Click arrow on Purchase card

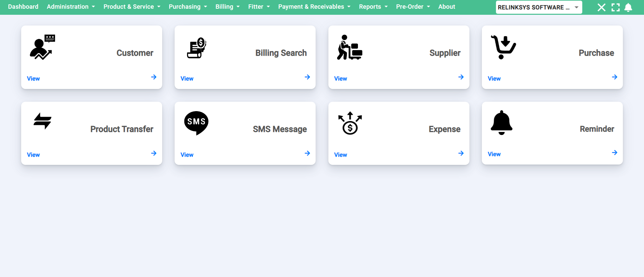coord(614,77)
